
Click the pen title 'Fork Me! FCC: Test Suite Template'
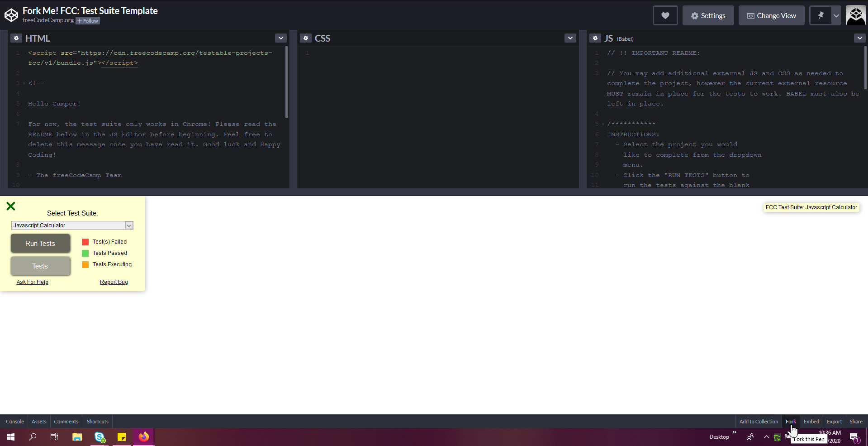coord(90,11)
